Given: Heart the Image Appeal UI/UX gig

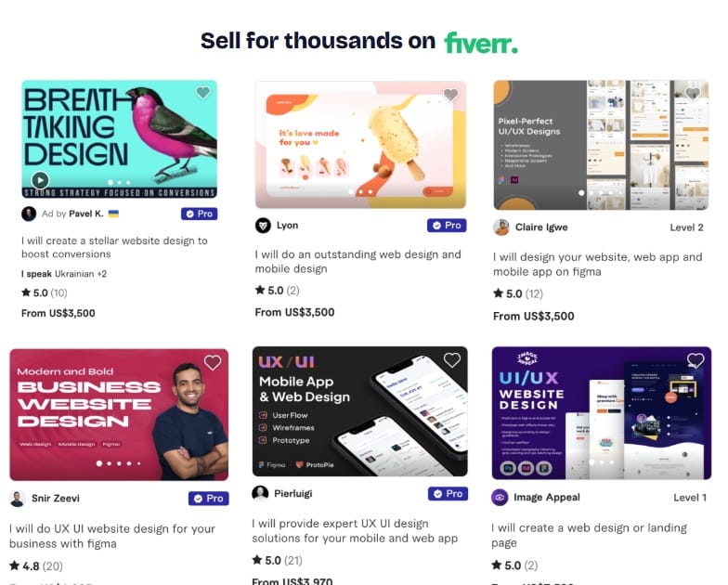Looking at the screenshot, I should (x=695, y=360).
